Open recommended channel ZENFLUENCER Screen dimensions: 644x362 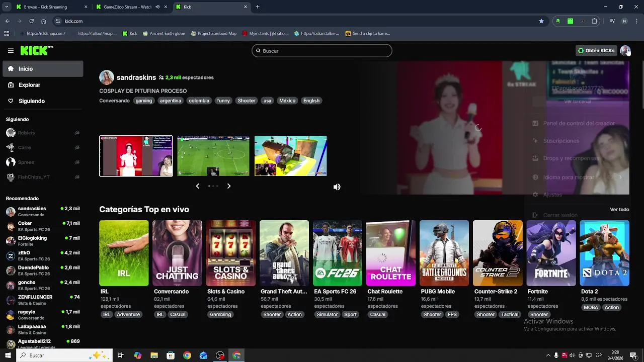coord(43,300)
